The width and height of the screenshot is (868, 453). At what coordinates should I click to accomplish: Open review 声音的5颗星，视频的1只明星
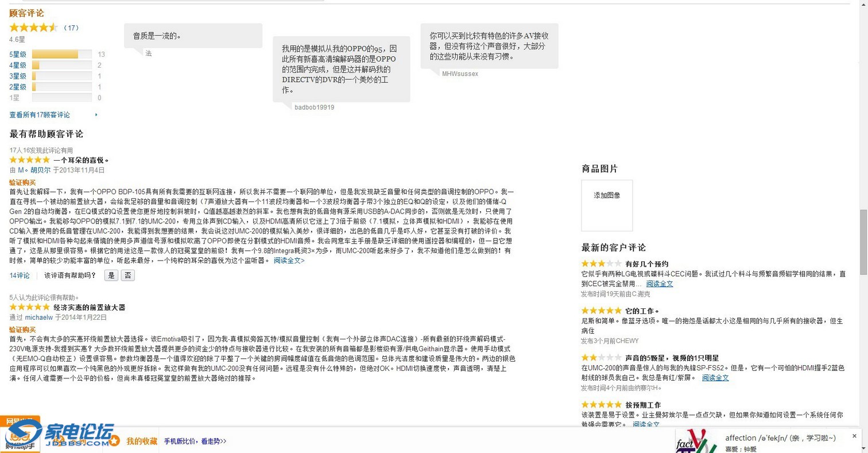point(672,358)
